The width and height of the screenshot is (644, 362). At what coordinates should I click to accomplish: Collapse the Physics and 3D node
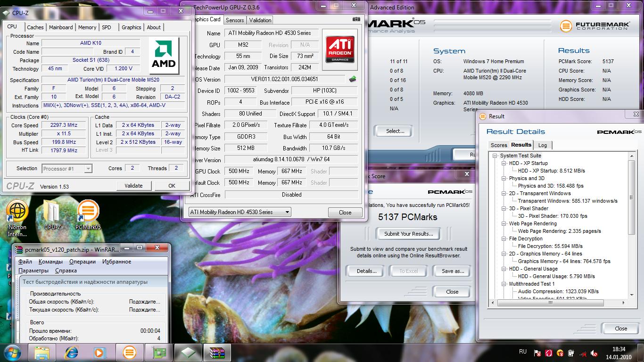[504, 178]
